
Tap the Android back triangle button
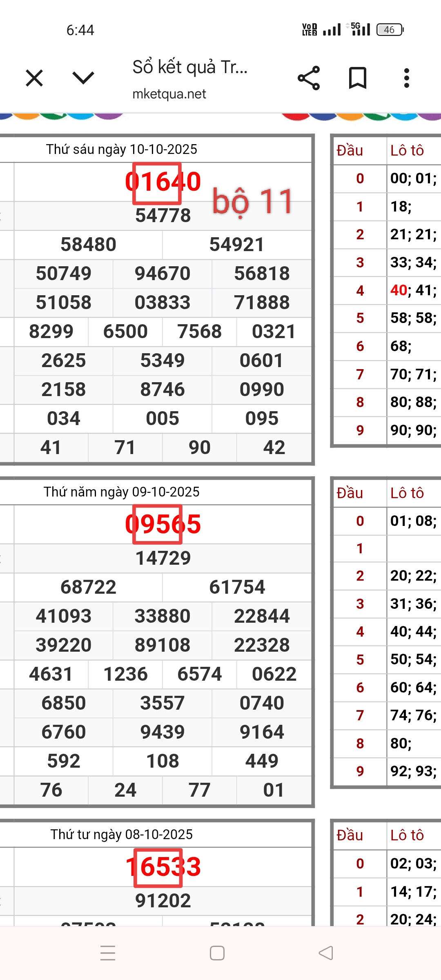(x=326, y=953)
